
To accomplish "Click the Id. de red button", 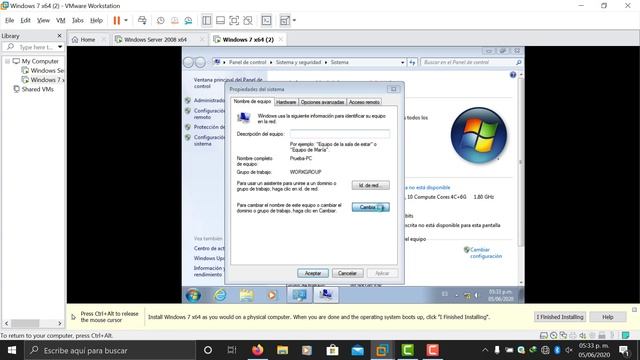I will 371,185.
